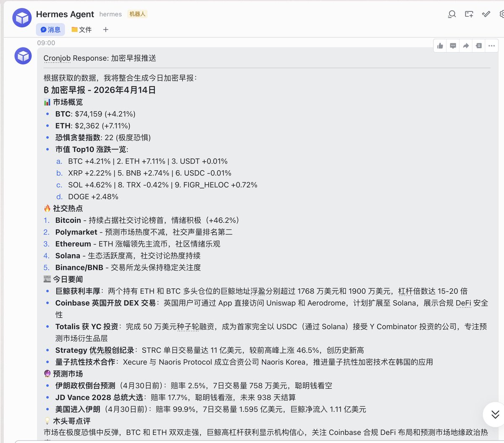Click the Totalis 获 YC 投资 news item
Viewport: 504px width, 443px height.
coord(271,332)
